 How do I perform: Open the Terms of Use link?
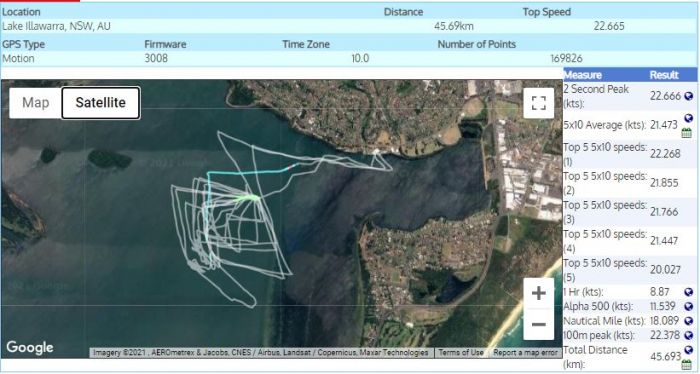click(x=461, y=353)
